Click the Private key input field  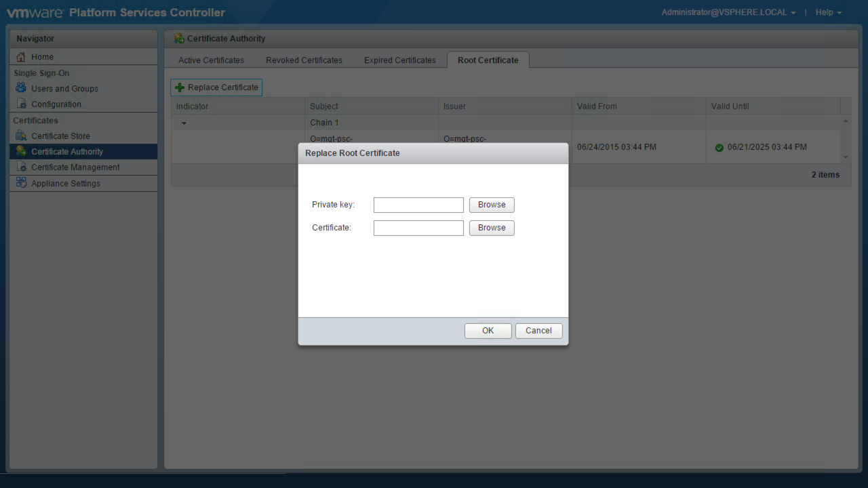(418, 205)
